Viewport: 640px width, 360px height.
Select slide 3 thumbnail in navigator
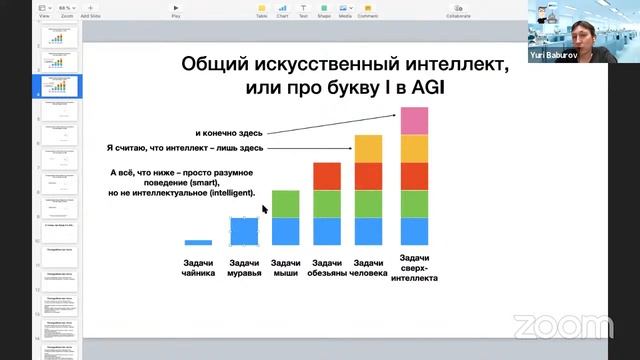pyautogui.click(x=60, y=62)
